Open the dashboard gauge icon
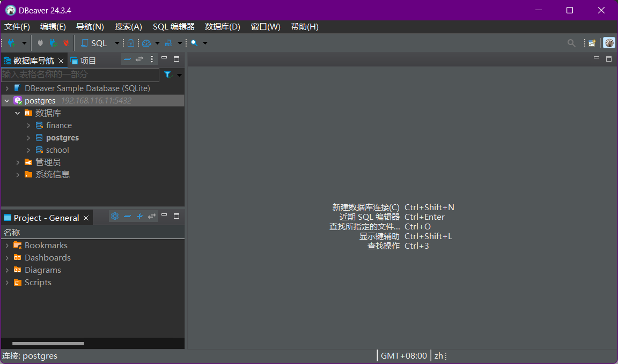 tap(146, 43)
